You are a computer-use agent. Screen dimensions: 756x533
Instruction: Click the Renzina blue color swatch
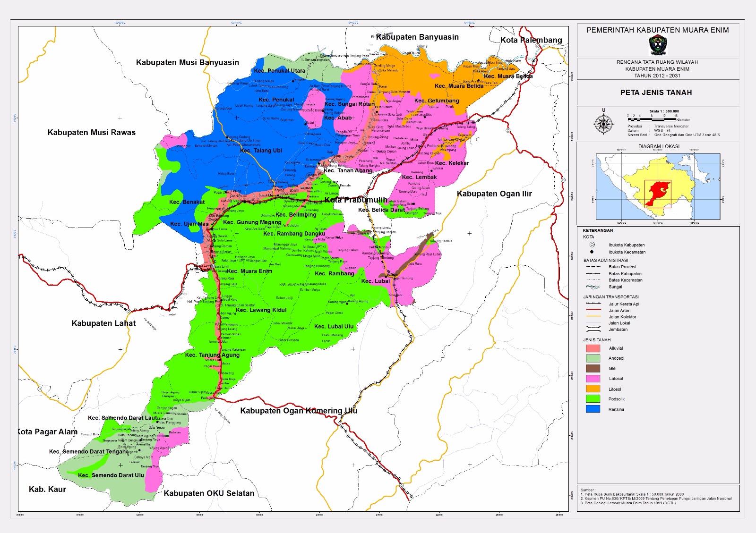[x=593, y=409]
